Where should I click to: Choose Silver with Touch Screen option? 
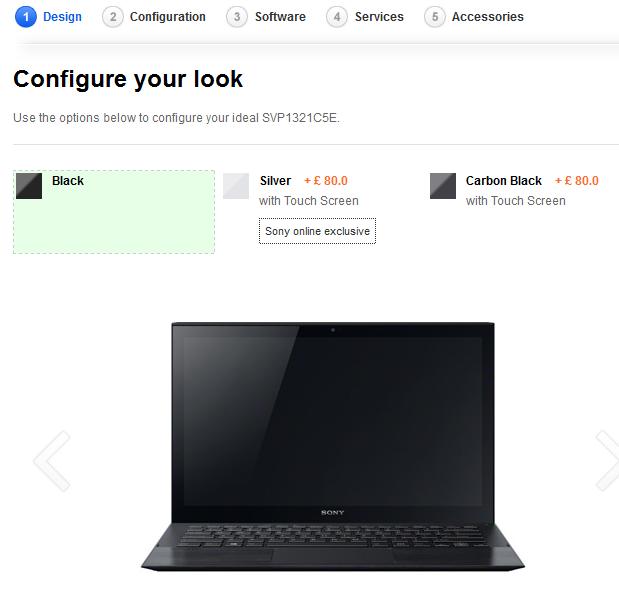pos(309,191)
